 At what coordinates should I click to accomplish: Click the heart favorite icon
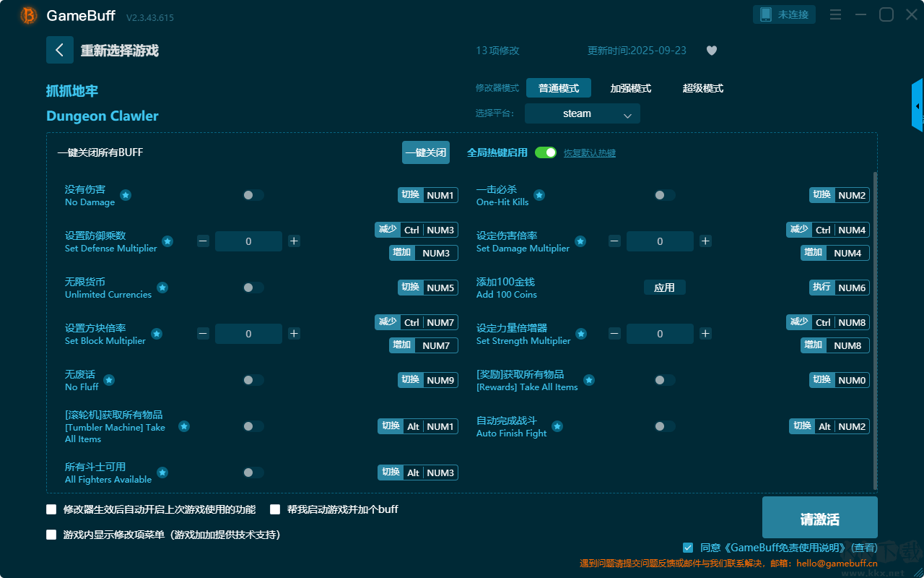[x=711, y=51]
